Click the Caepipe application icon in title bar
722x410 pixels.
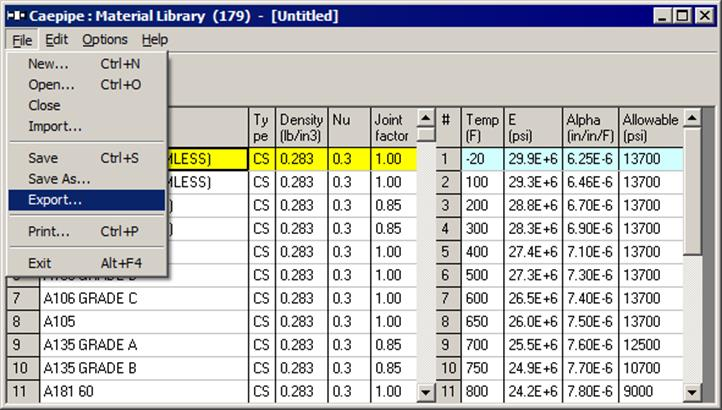pyautogui.click(x=16, y=16)
